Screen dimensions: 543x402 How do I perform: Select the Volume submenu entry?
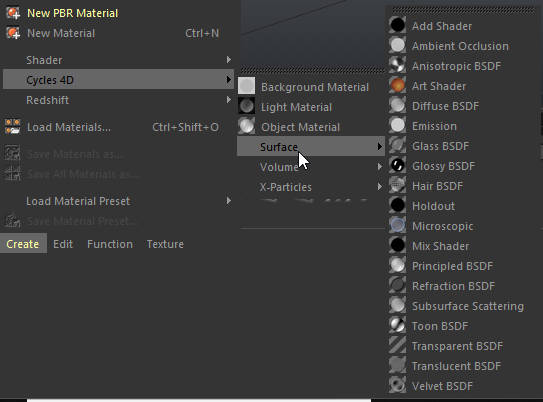point(311,167)
